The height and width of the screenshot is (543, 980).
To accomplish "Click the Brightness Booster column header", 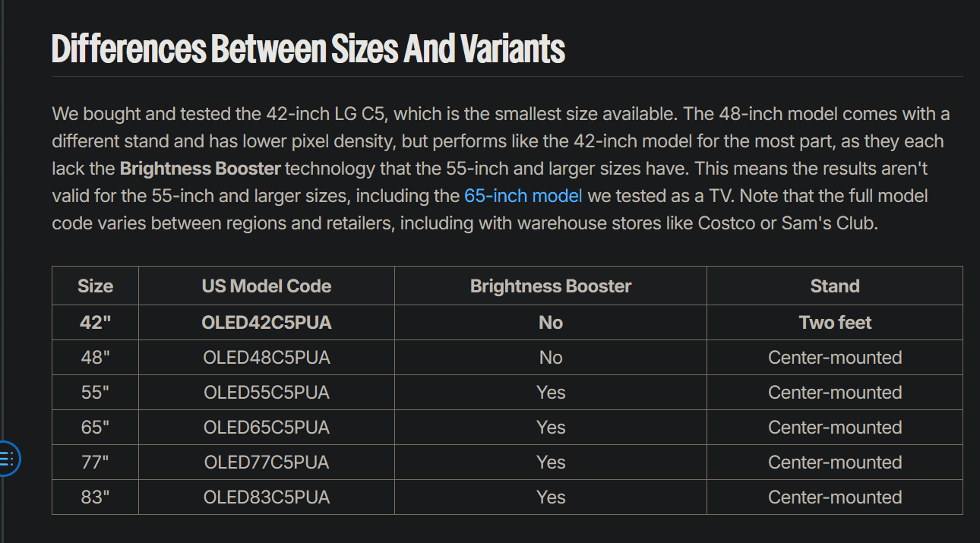I will point(551,286).
